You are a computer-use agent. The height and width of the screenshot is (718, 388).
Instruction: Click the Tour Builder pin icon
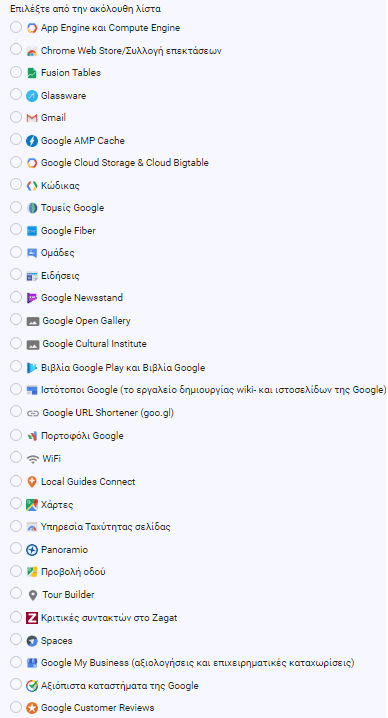coord(33,595)
